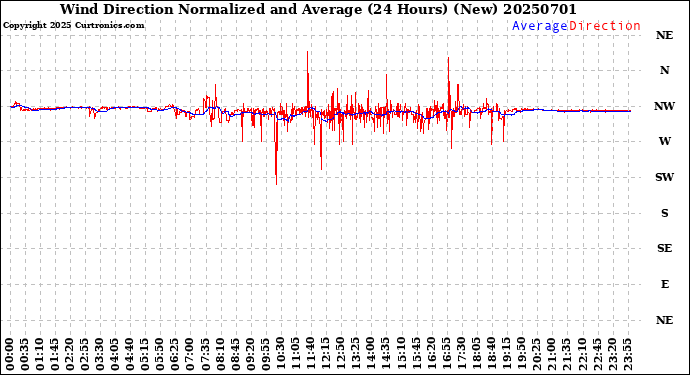Click the 21:35 time axis label
Screen dimensions: 690x375
pyautogui.click(x=566, y=355)
